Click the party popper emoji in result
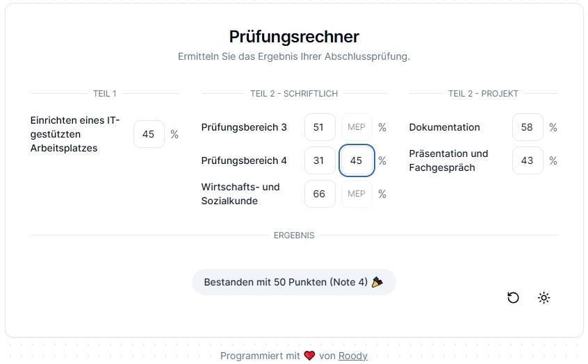Image resolution: width=588 pixels, height=364 pixels. point(377,282)
